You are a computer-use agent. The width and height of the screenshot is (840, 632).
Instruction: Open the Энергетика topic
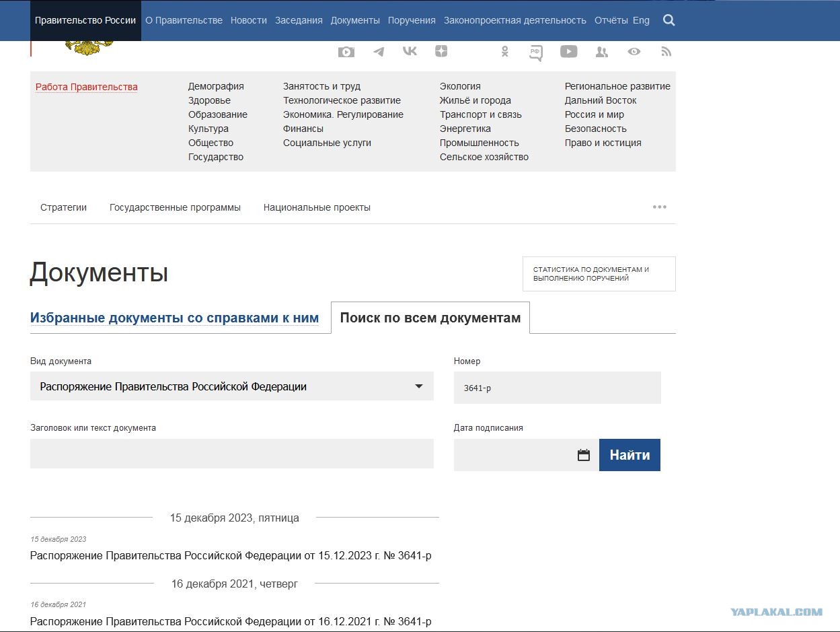(465, 129)
